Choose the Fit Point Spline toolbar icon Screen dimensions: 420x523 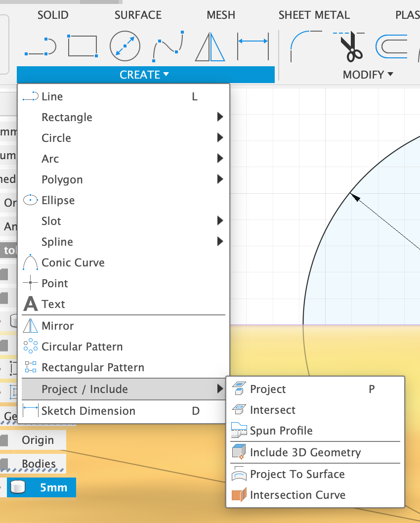(x=168, y=46)
